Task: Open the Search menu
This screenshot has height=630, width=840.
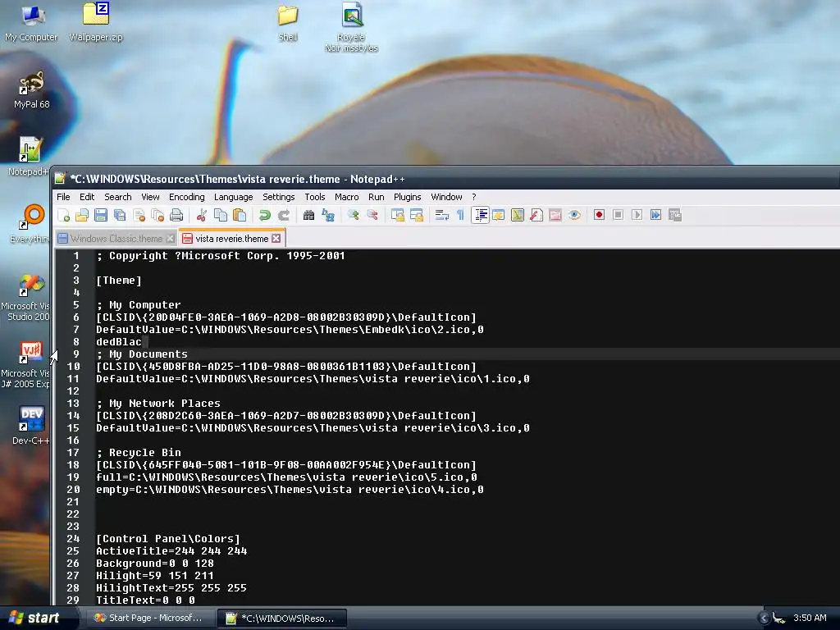Action: coord(118,197)
